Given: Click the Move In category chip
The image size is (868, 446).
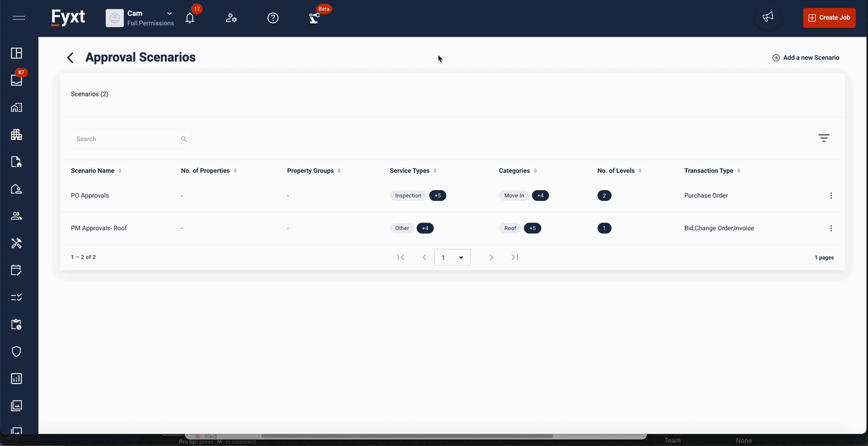Looking at the screenshot, I should 514,196.
